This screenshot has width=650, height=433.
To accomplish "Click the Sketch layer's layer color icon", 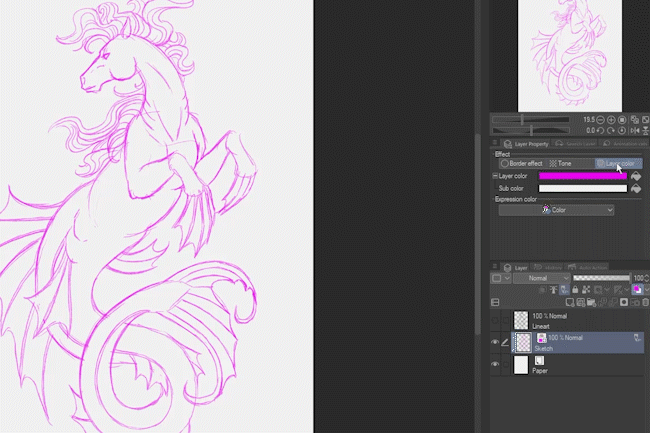I will point(541,338).
